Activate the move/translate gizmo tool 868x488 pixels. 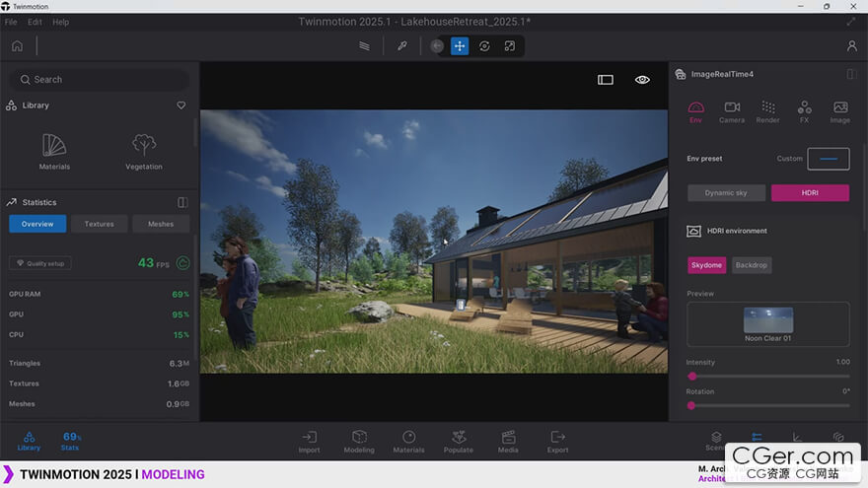point(460,46)
